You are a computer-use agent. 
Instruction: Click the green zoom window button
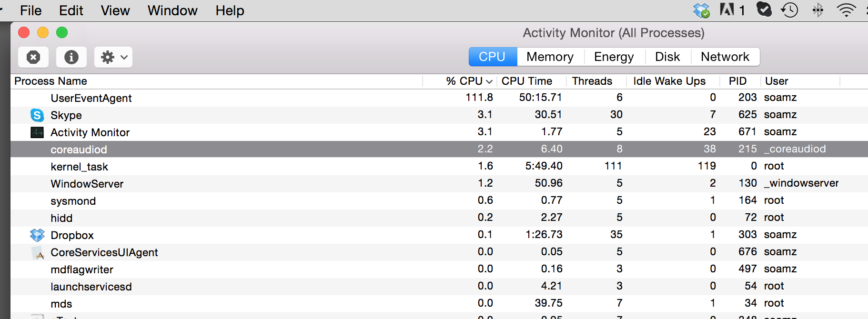click(x=62, y=32)
